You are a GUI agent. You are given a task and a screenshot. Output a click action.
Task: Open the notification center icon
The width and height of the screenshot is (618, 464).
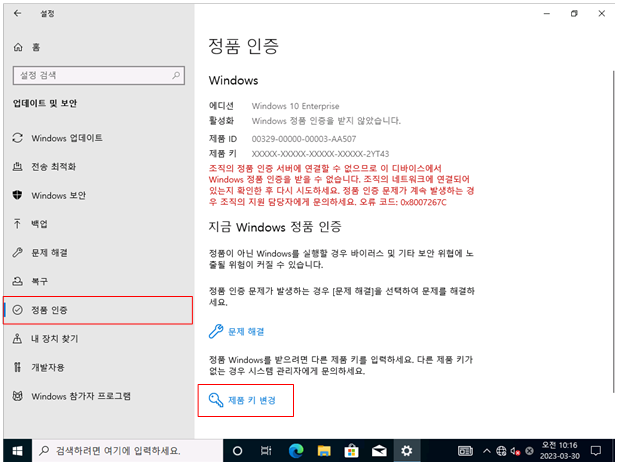[596, 451]
